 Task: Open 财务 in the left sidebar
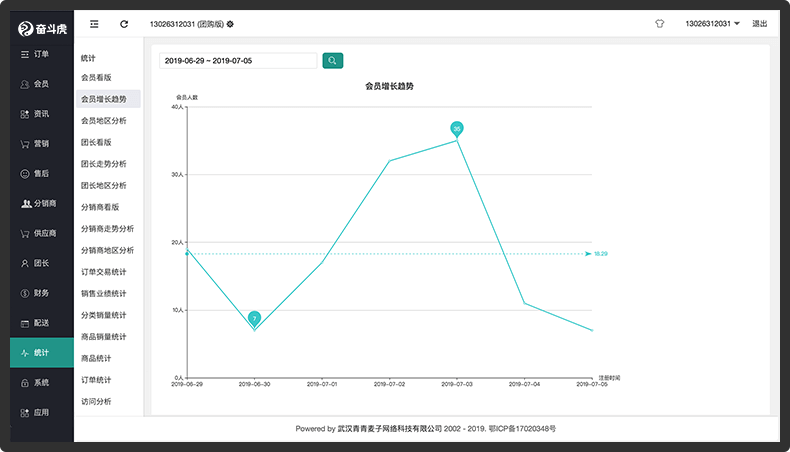coord(42,293)
